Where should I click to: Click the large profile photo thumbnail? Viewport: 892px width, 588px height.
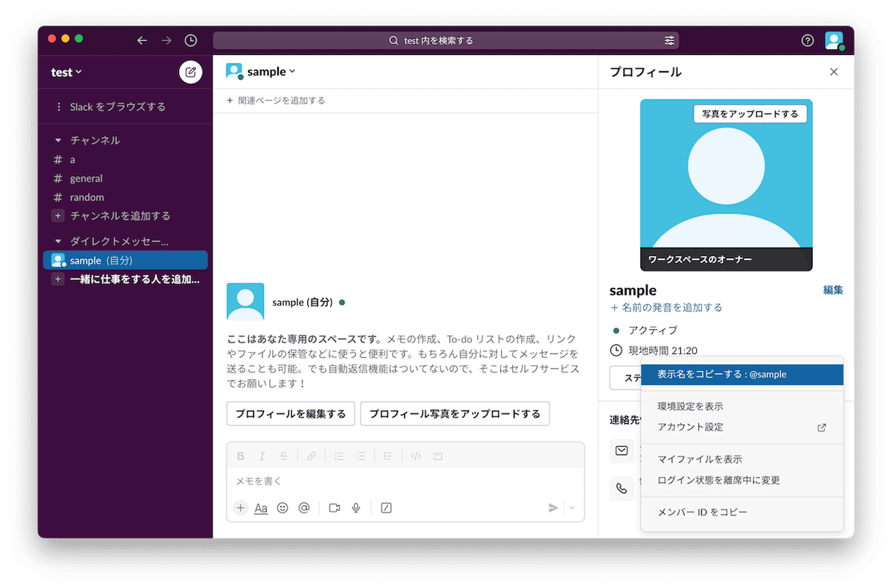click(x=726, y=185)
